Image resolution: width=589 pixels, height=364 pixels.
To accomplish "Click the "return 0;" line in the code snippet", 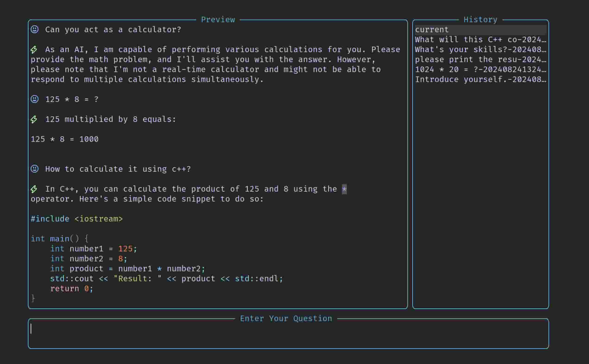I will pyautogui.click(x=72, y=289).
